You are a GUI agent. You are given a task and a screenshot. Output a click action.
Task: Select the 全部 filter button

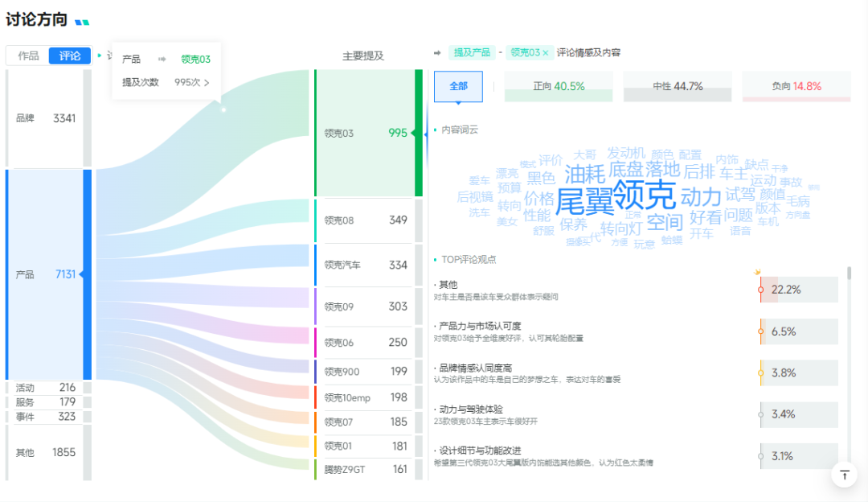click(458, 84)
